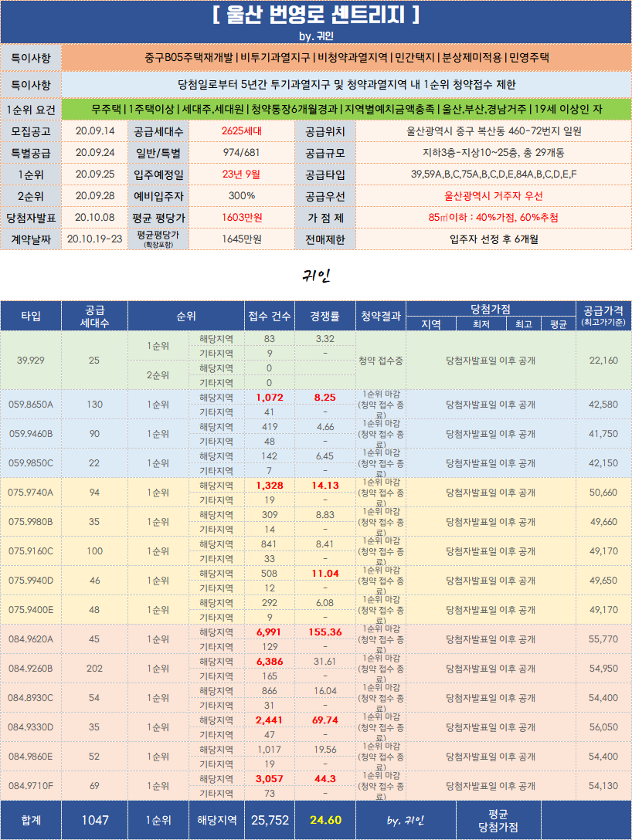Select the 공급가격 column header
The height and width of the screenshot is (840, 632).
(x=603, y=316)
